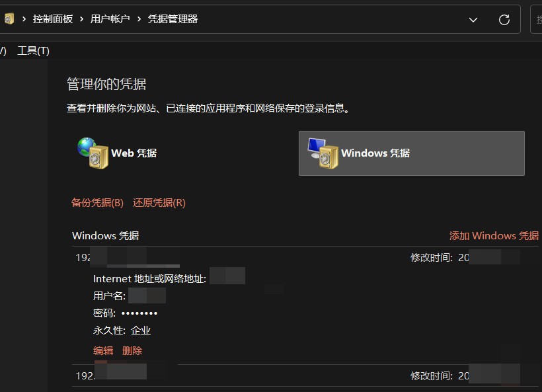
Task: Click 添加 Windows 凭据 link
Action: tap(494, 236)
